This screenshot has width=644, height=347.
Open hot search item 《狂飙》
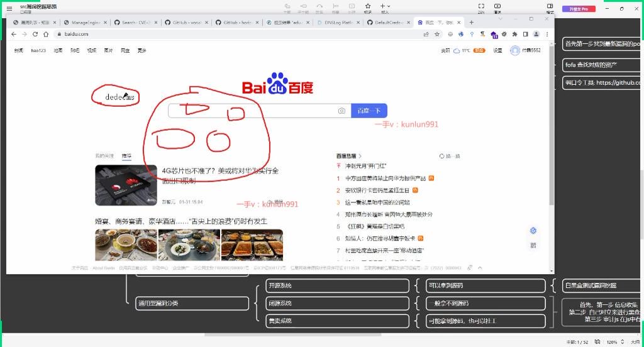coord(376,226)
